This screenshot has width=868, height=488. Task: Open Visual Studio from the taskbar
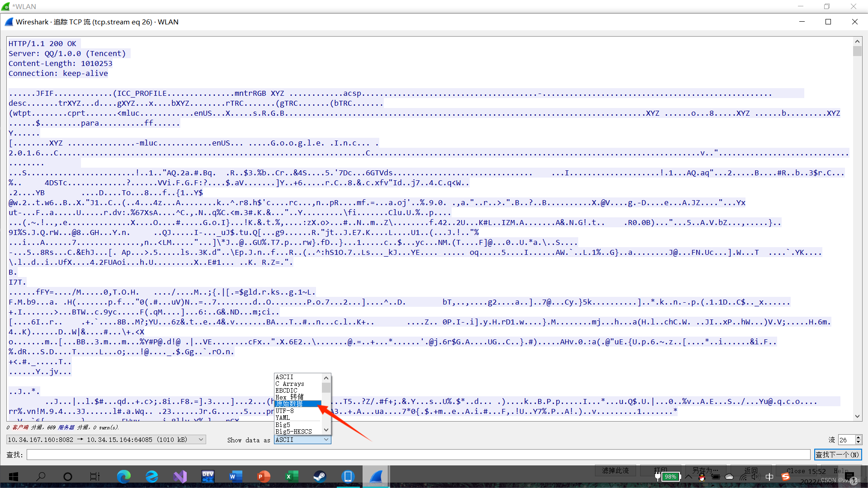180,476
